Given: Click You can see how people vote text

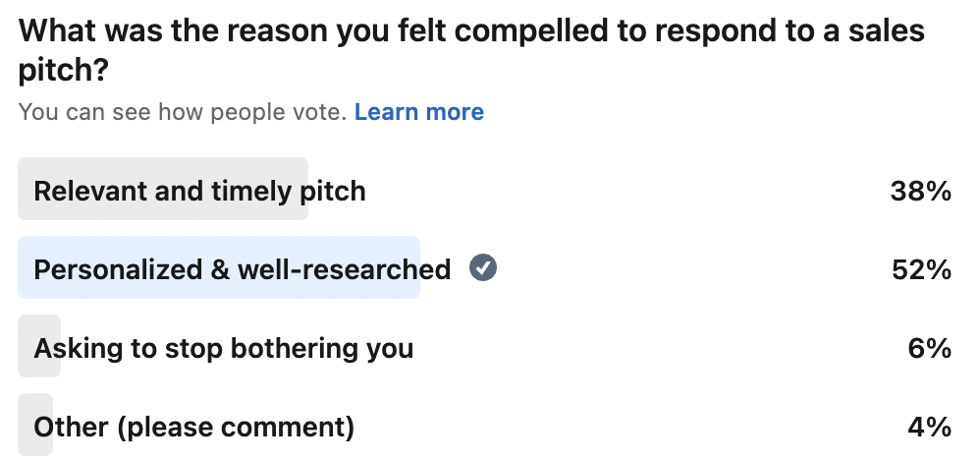Looking at the screenshot, I should click(183, 112).
